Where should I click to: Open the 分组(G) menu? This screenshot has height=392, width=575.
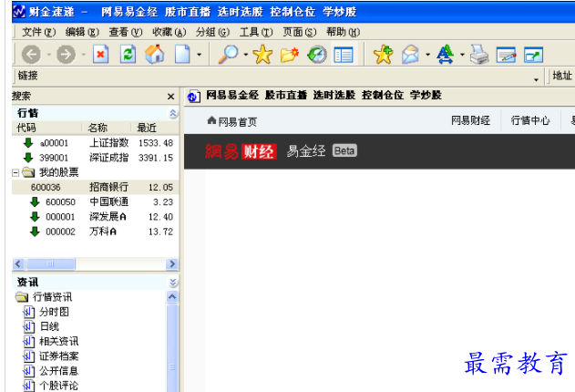click(212, 32)
